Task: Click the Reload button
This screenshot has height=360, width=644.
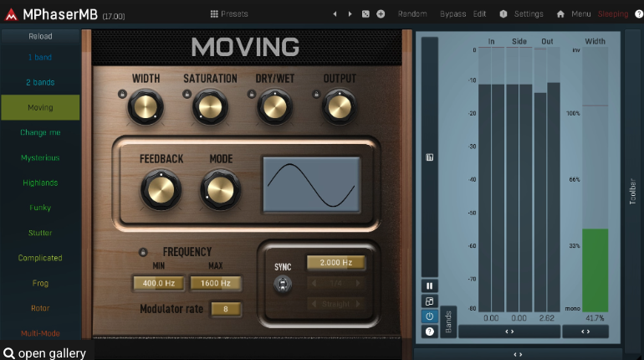Action: tap(40, 37)
